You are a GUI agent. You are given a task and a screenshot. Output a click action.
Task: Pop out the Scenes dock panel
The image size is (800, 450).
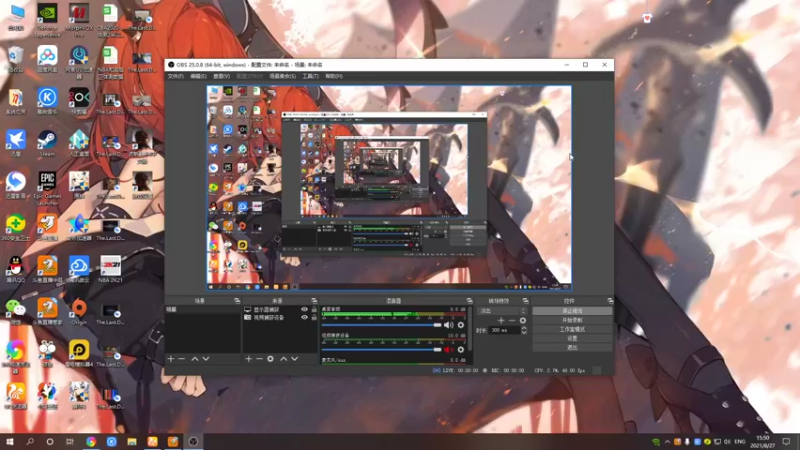(x=237, y=301)
